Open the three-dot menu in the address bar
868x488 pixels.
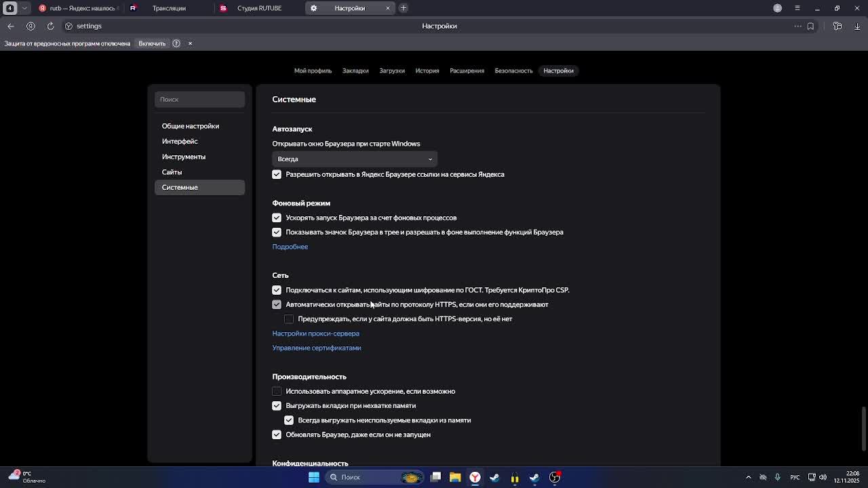click(x=798, y=26)
